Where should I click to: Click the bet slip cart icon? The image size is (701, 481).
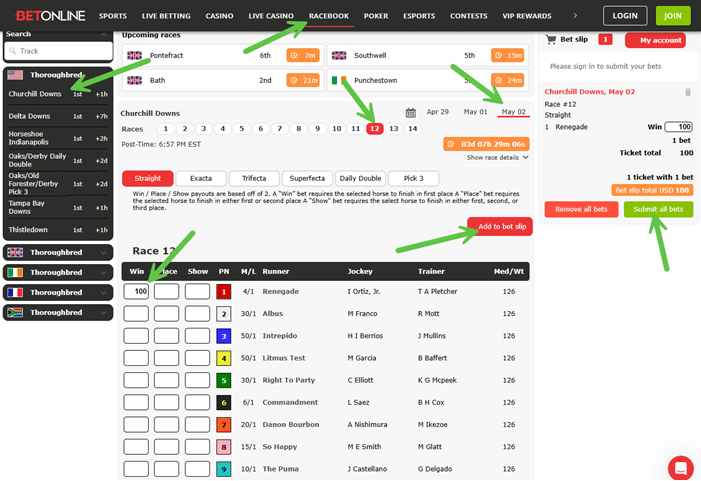click(551, 39)
